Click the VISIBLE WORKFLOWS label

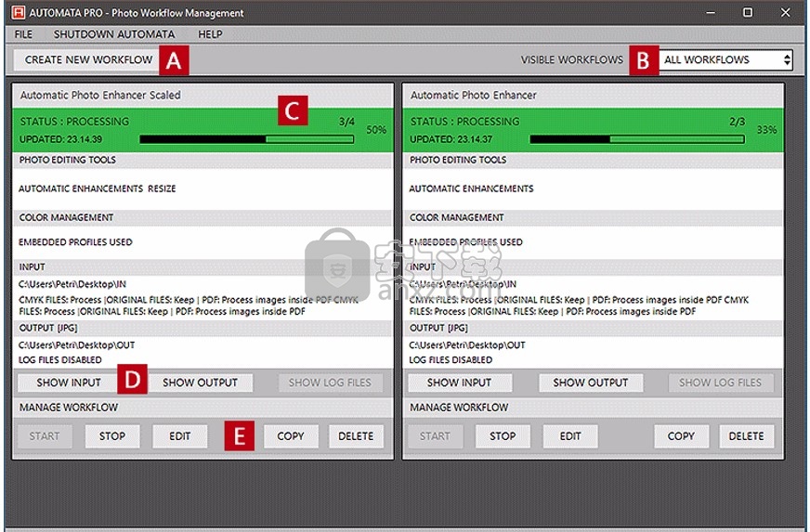pyautogui.click(x=572, y=60)
